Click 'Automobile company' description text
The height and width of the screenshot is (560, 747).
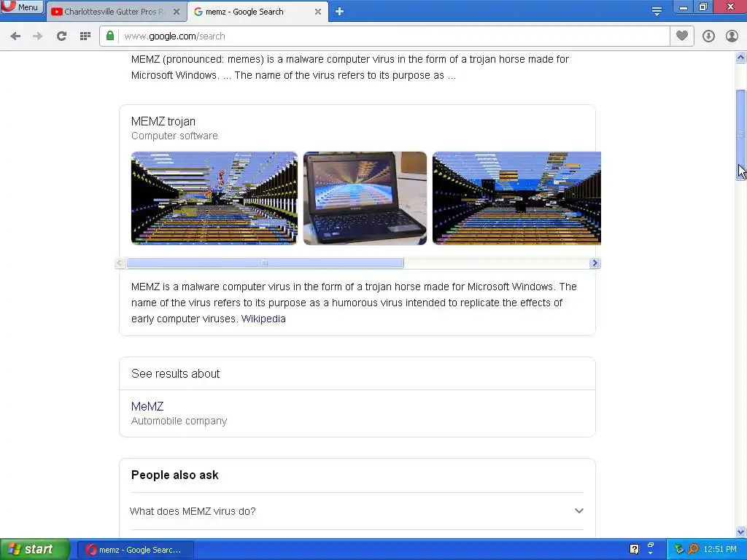click(179, 421)
